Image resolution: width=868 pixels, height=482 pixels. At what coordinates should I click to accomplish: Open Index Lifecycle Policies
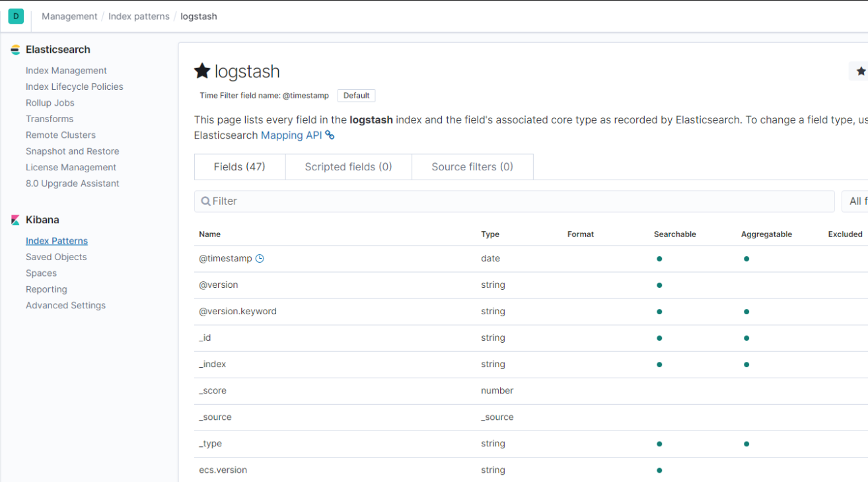click(x=75, y=86)
